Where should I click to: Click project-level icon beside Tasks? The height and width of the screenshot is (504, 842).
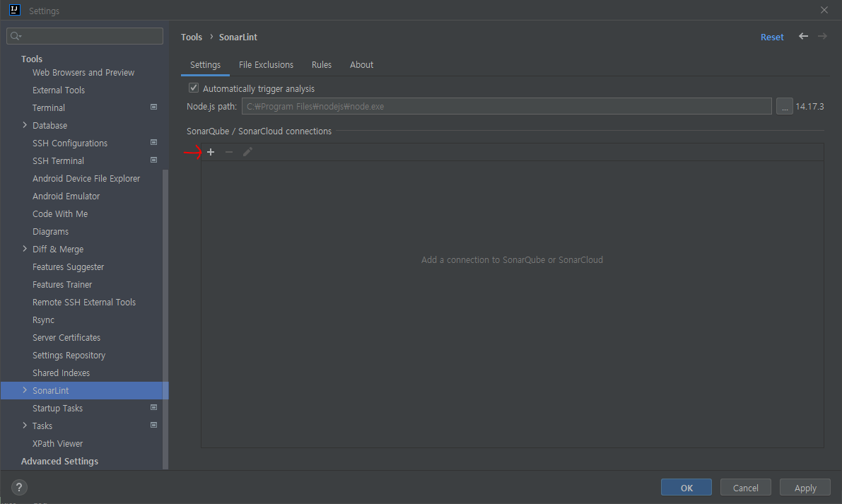coord(153,426)
